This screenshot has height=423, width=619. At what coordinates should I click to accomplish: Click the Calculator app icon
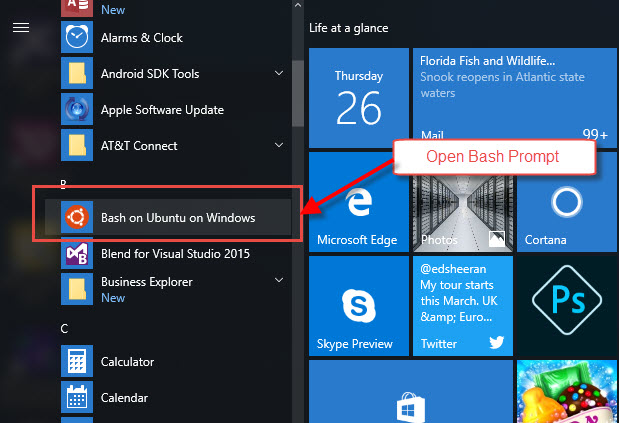77,361
